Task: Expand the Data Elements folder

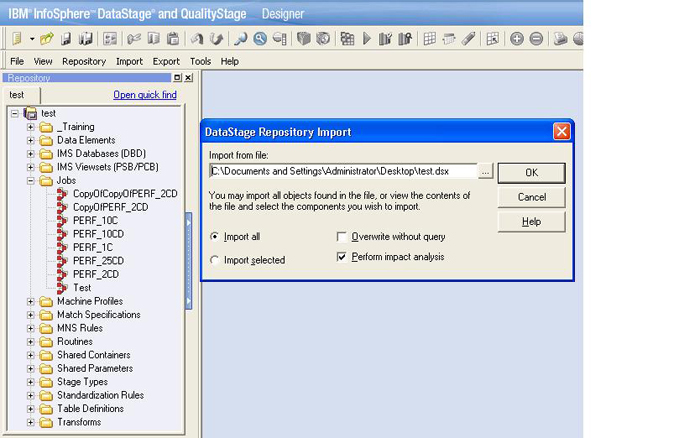Action: [30, 140]
